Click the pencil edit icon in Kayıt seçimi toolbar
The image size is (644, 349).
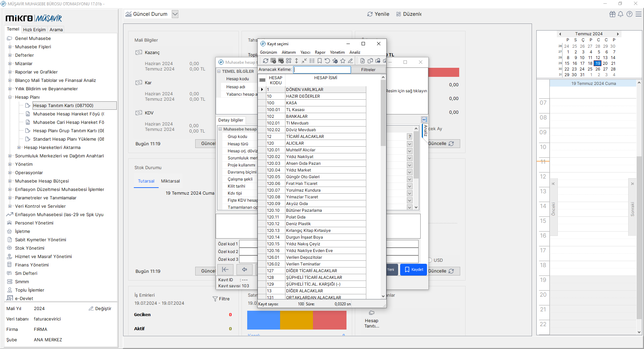click(x=351, y=61)
